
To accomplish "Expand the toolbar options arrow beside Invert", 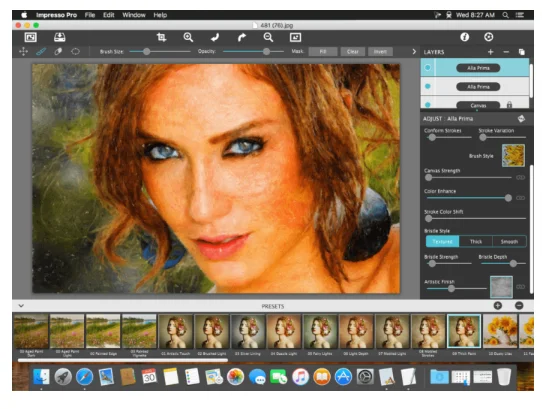I will click(x=414, y=52).
